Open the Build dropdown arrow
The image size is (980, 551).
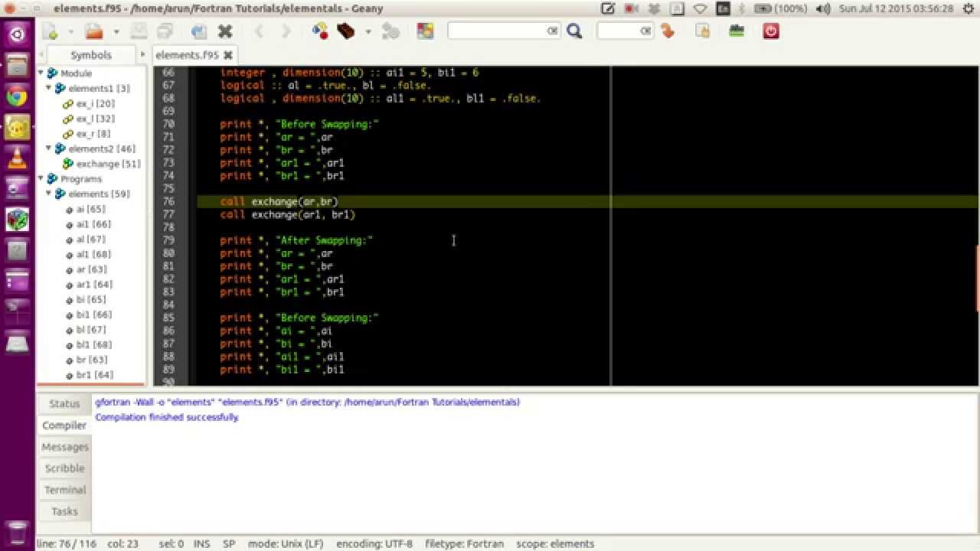[367, 31]
